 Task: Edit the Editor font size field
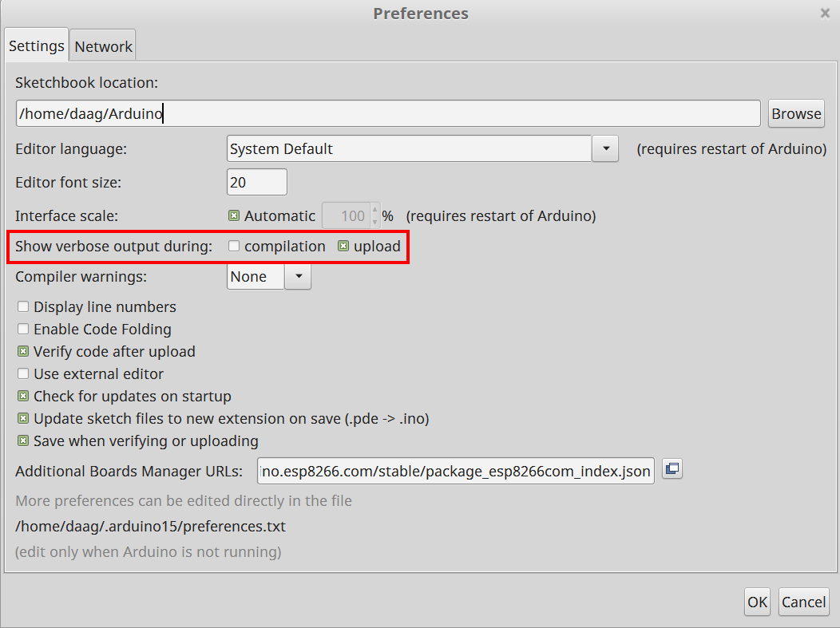pos(256,183)
